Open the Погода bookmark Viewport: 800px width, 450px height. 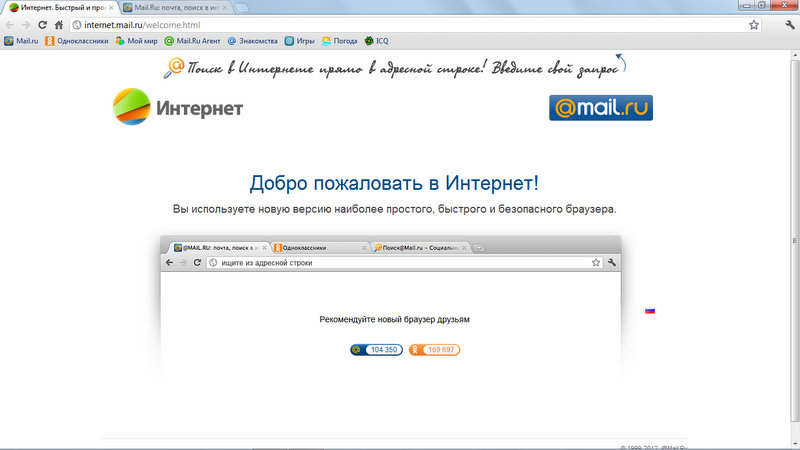(x=339, y=41)
